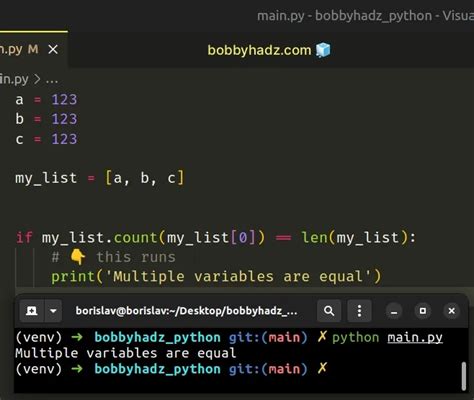The height and width of the screenshot is (400, 474).
Task: Expand the terminal new-tab dropdown arrow
Action: [53, 311]
